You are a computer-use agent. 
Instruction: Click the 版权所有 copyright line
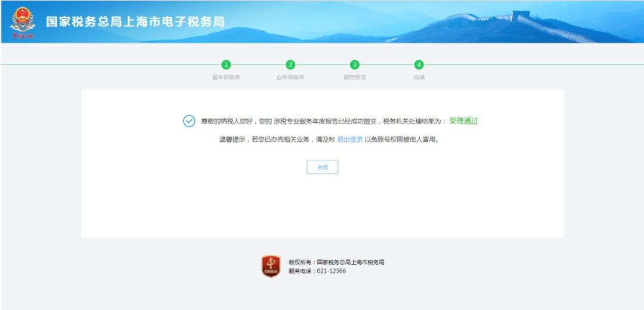pos(336,262)
